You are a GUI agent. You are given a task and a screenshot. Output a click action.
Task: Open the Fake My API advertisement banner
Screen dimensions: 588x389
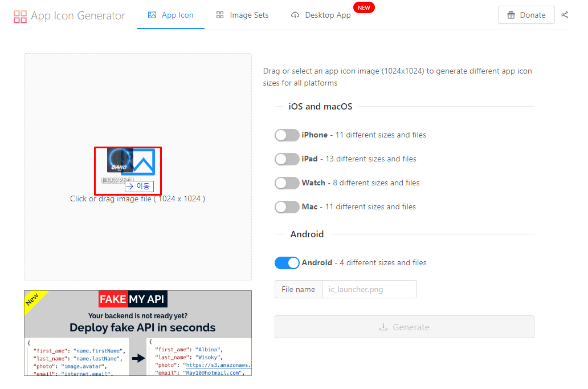[138, 333]
